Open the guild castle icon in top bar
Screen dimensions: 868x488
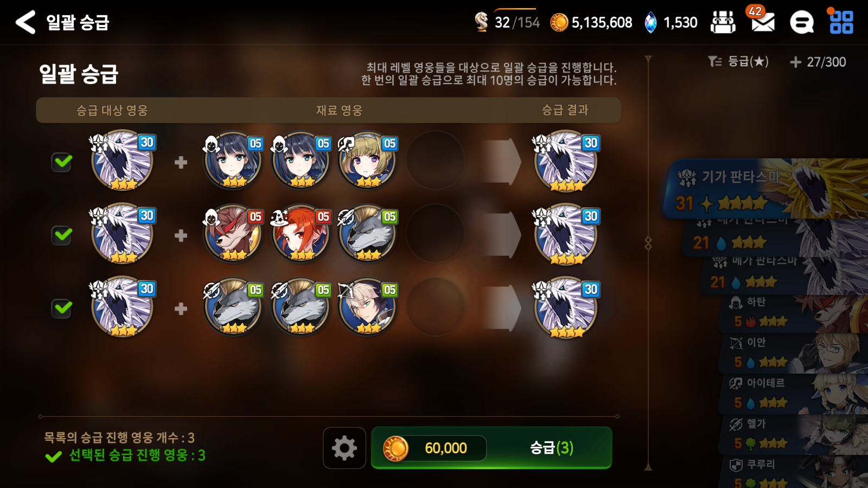tap(723, 22)
